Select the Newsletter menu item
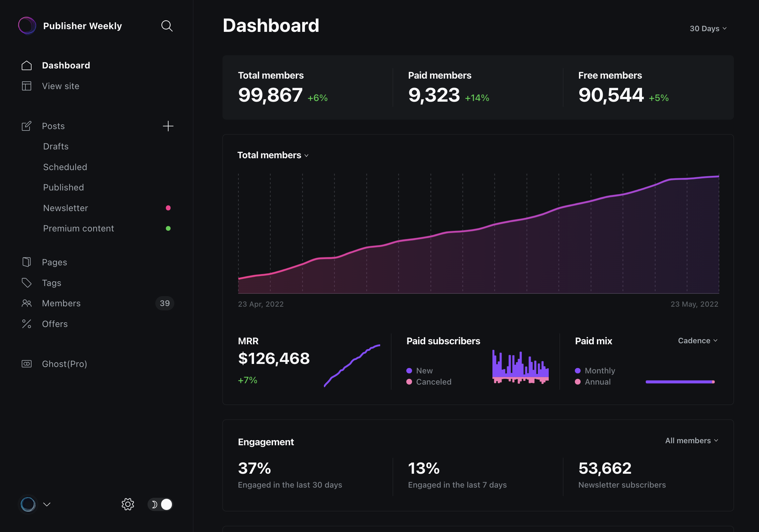Image resolution: width=759 pixels, height=532 pixels. [66, 208]
